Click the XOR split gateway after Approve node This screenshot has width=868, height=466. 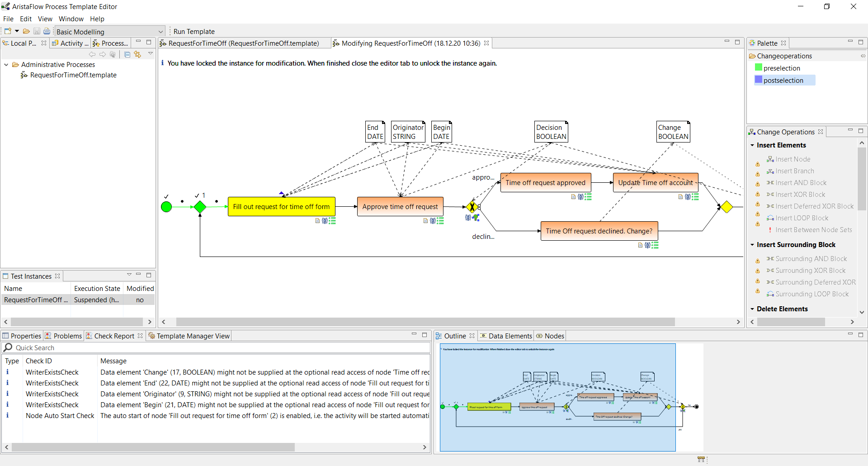coord(472,207)
